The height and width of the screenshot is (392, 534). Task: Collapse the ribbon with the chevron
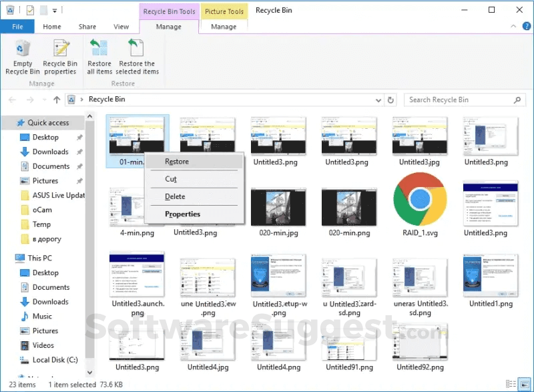click(513, 26)
